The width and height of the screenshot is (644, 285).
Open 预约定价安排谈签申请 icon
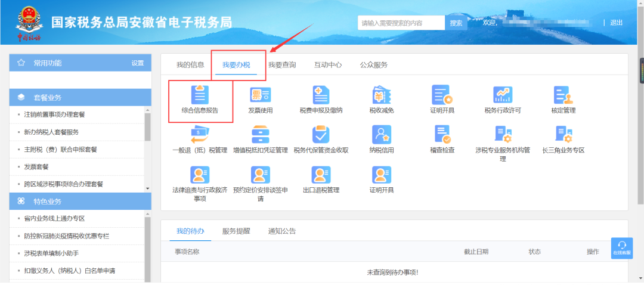click(261, 175)
